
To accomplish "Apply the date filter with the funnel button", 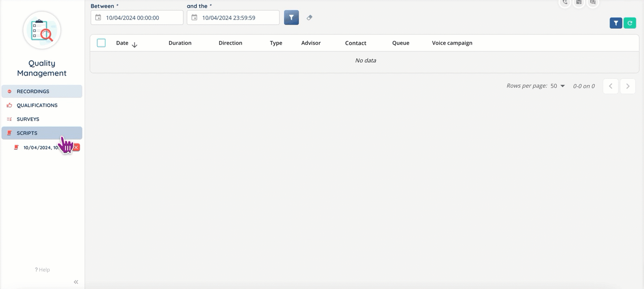I will pos(291,18).
